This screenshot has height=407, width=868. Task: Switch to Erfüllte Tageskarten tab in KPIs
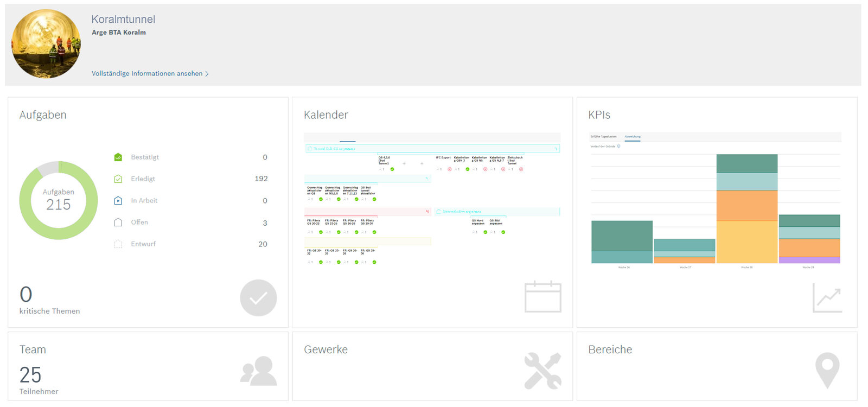coord(603,137)
